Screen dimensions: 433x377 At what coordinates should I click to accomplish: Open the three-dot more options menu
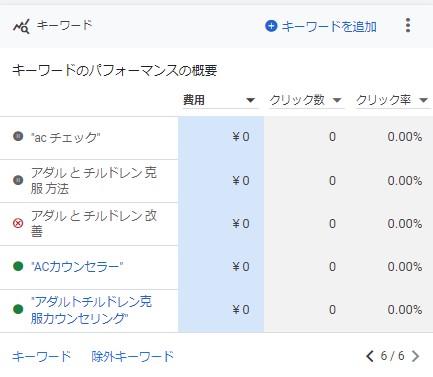(408, 25)
